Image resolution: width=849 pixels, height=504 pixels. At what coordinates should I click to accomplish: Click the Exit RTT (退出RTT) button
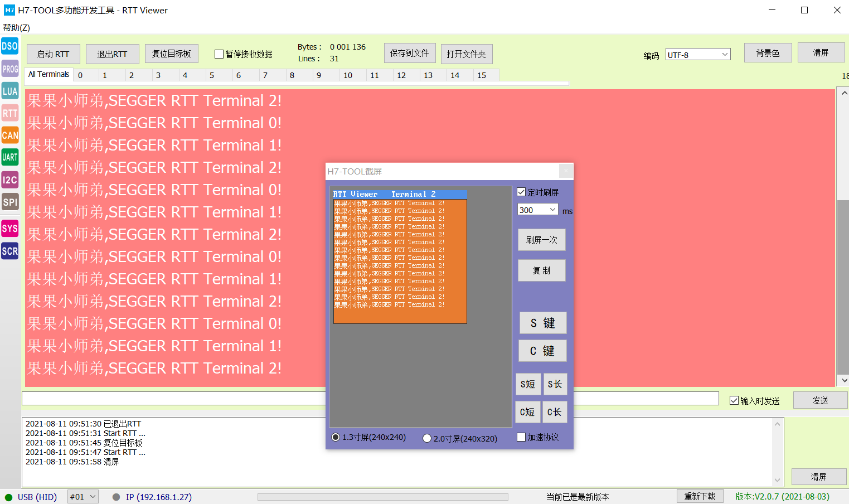coord(112,54)
